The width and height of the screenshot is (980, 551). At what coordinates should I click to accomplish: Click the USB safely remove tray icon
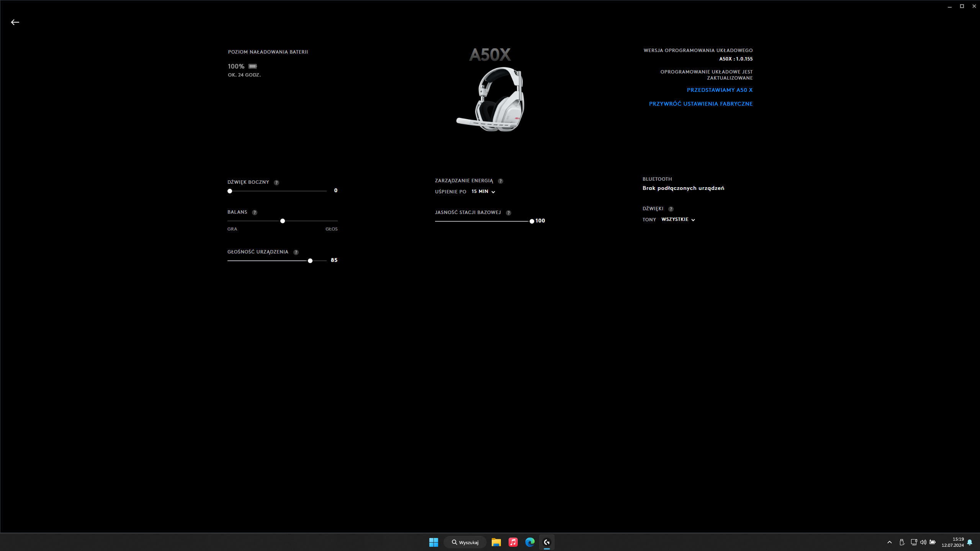tap(902, 542)
